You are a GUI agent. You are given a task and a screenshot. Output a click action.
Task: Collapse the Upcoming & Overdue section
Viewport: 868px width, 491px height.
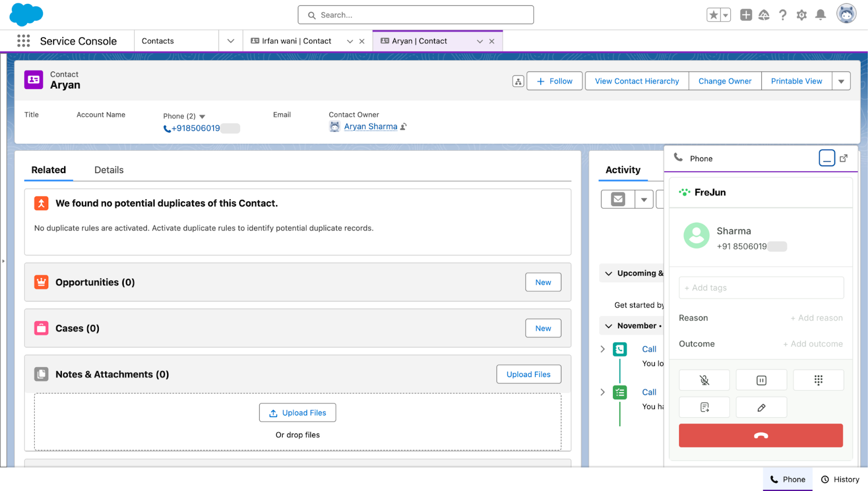click(x=609, y=273)
